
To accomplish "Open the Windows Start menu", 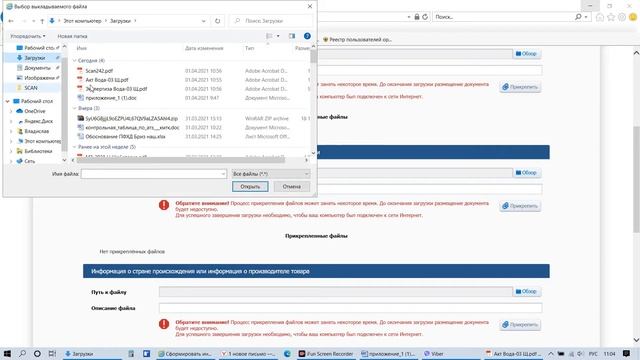I will 7,353.
